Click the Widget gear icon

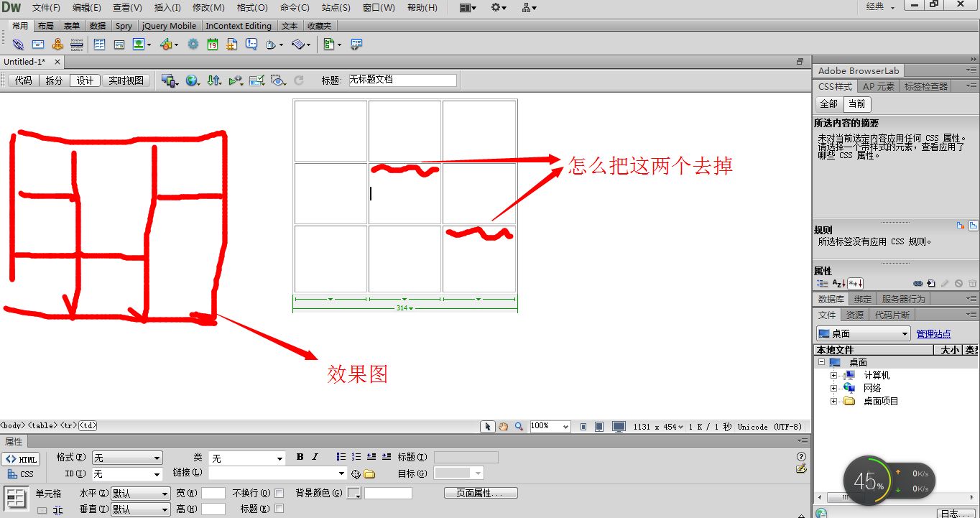click(x=193, y=45)
